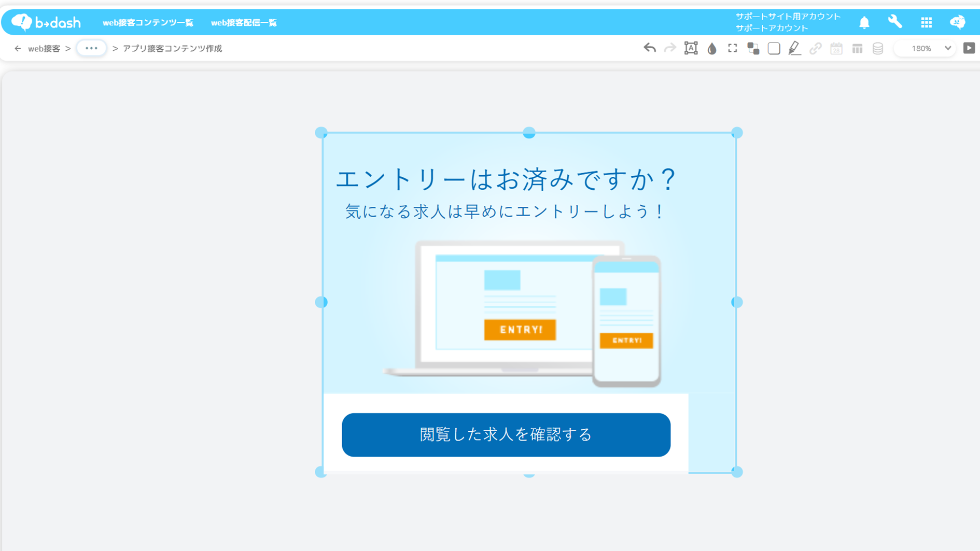The image size is (980, 551).
Task: Open the wrench settings icon
Action: point(895,22)
